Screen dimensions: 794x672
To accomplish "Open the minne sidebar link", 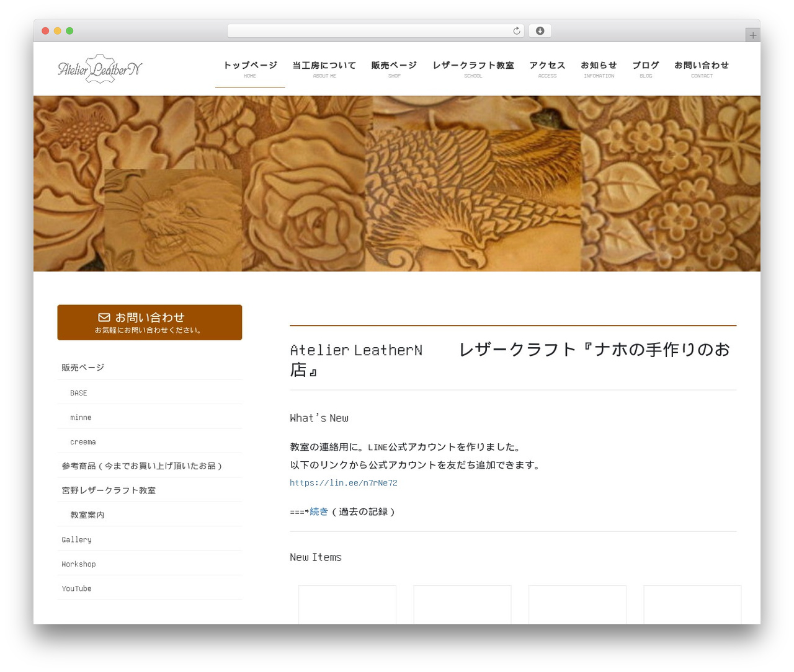I will (x=149, y=417).
